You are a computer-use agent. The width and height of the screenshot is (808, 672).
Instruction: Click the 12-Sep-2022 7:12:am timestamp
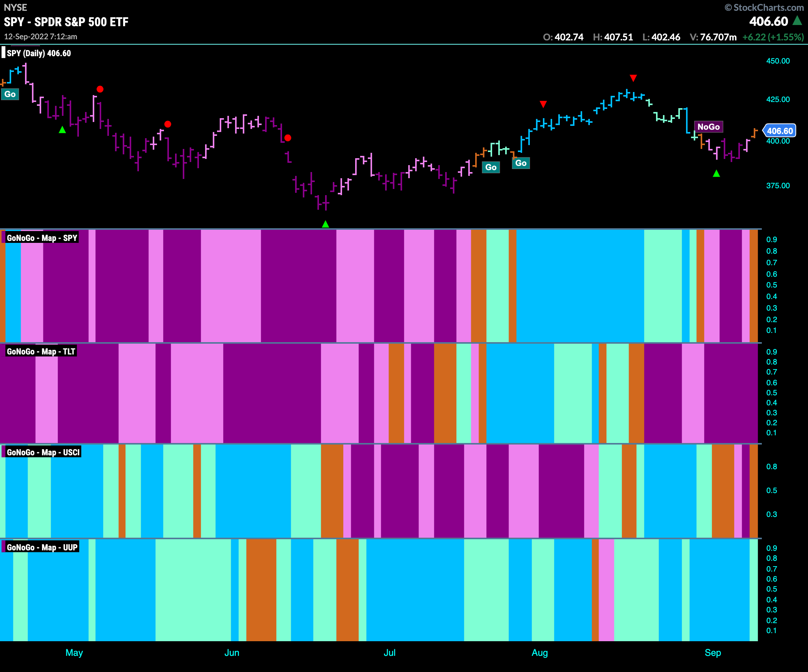coord(40,37)
